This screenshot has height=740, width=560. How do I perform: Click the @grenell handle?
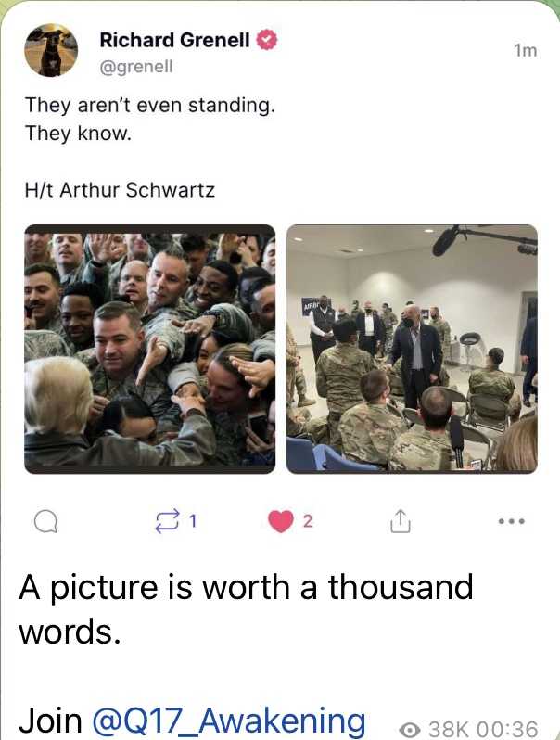tap(136, 67)
